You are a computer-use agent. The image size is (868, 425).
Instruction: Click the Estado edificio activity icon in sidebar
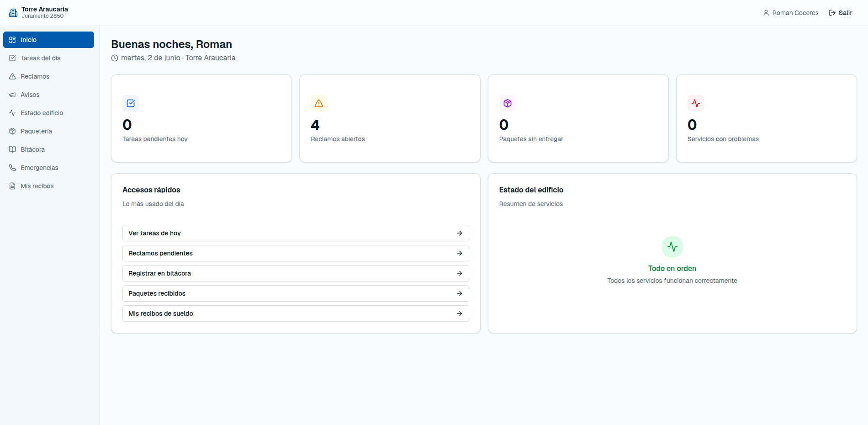click(x=12, y=113)
